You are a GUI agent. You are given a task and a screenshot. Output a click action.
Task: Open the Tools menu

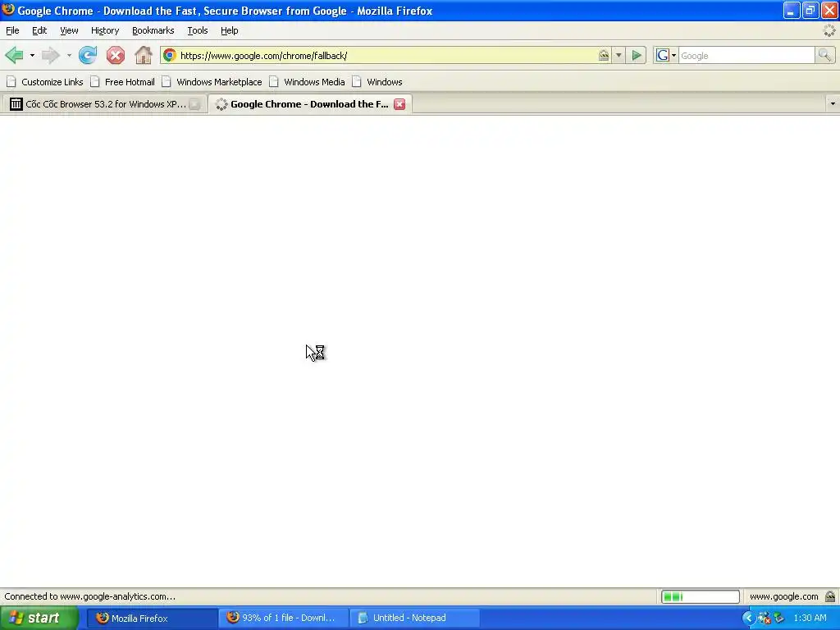(x=197, y=30)
